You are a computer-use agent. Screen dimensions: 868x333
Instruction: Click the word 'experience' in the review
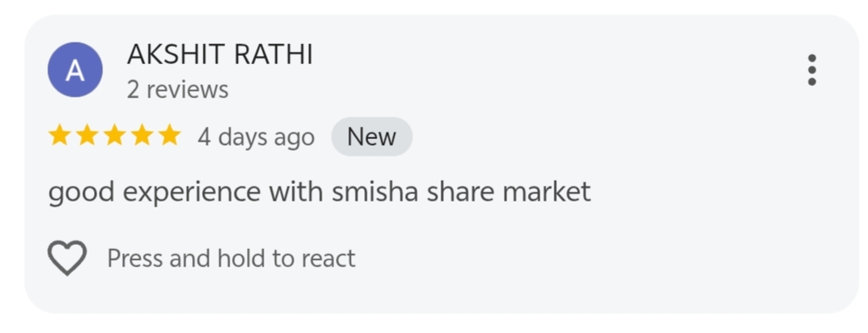[192, 192]
